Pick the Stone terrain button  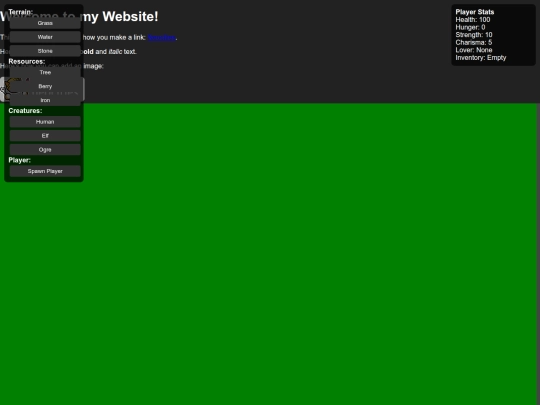pyautogui.click(x=45, y=51)
